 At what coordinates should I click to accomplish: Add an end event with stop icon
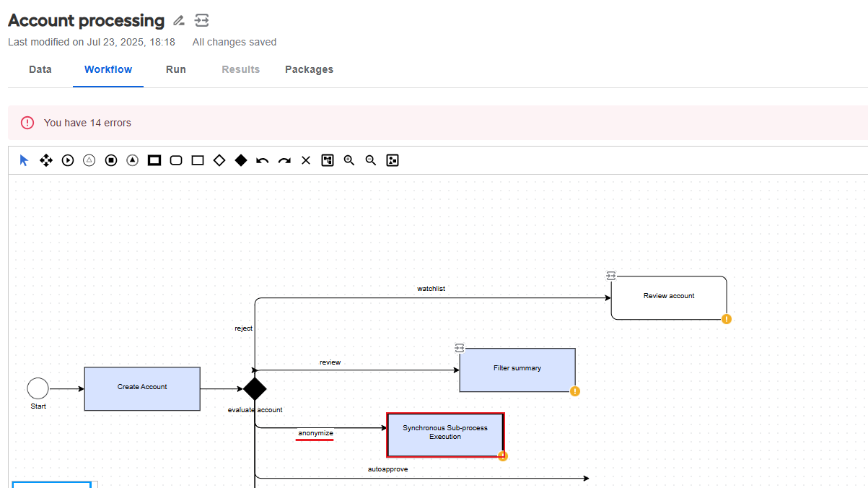click(x=111, y=160)
